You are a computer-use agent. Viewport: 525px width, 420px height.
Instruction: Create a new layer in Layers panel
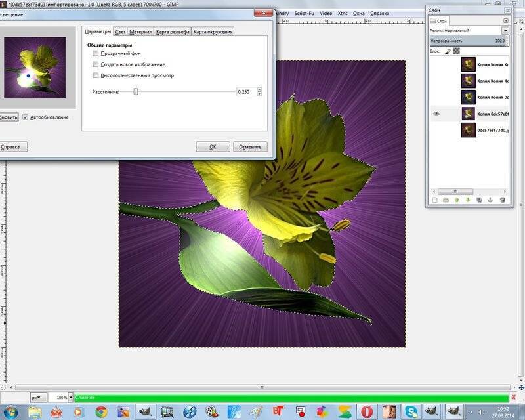[434, 200]
